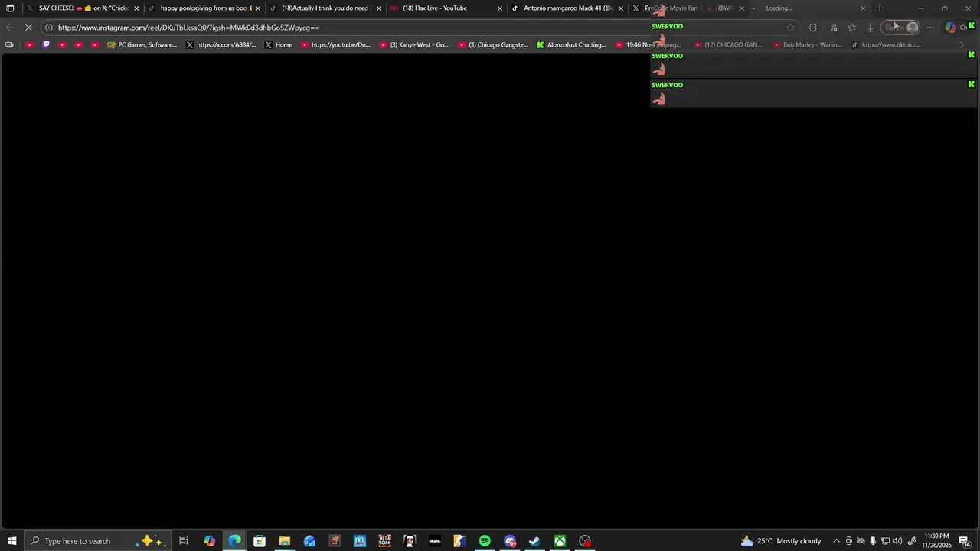Open the volume control in system tray
Image resolution: width=980 pixels, height=551 pixels.
[x=897, y=541]
